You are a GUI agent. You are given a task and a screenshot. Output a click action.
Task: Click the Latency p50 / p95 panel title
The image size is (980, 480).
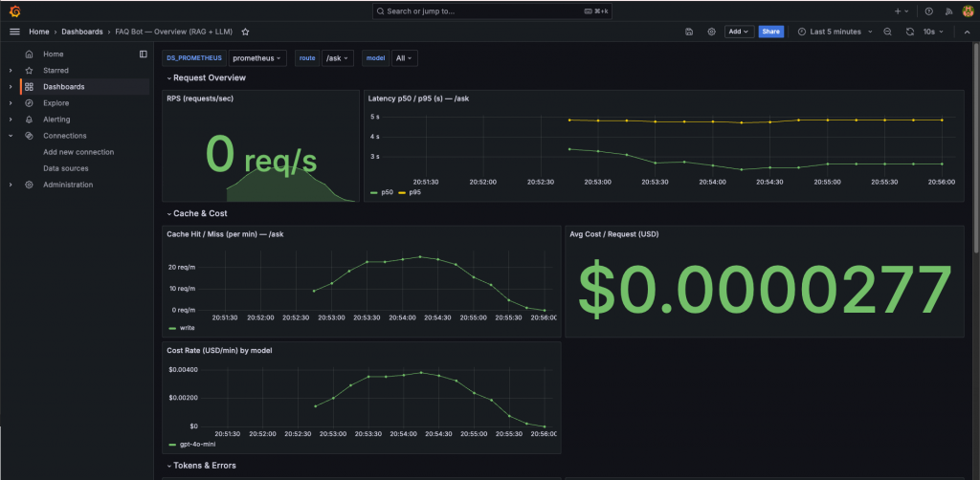click(x=418, y=98)
